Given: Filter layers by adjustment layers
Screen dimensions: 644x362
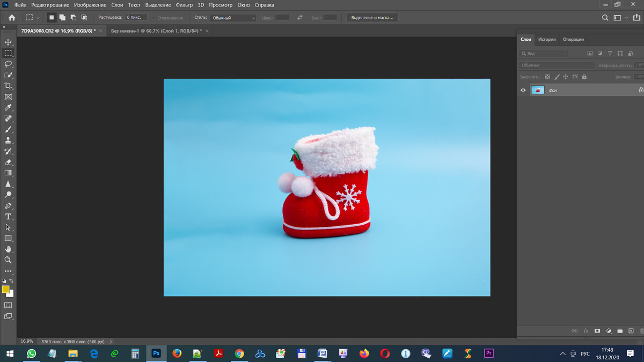Looking at the screenshot, I should (600, 54).
